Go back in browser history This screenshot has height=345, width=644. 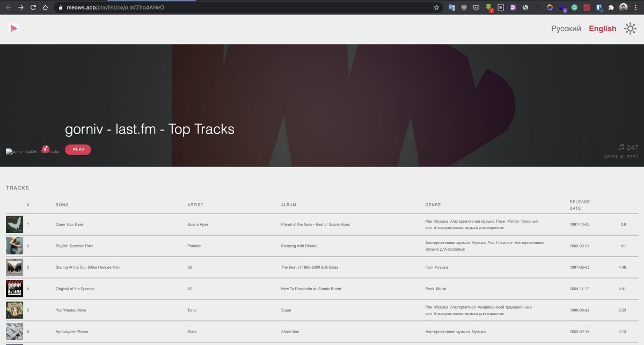click(8, 8)
